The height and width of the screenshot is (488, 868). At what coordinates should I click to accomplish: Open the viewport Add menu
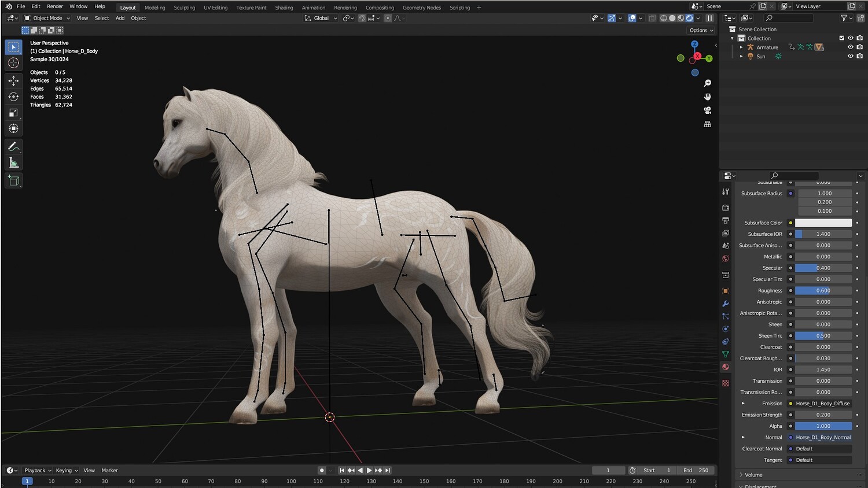coord(120,19)
